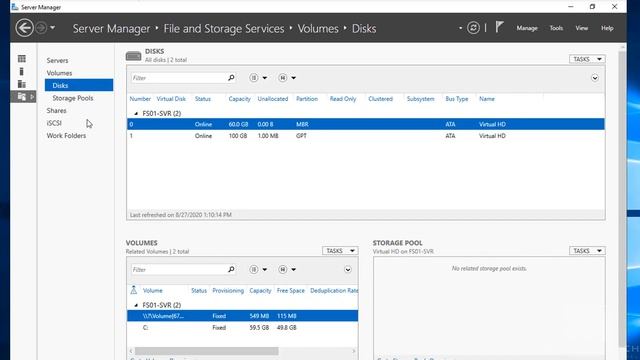640x360 pixels.
Task: Sort disks by Subsystem column
Action: [420, 99]
